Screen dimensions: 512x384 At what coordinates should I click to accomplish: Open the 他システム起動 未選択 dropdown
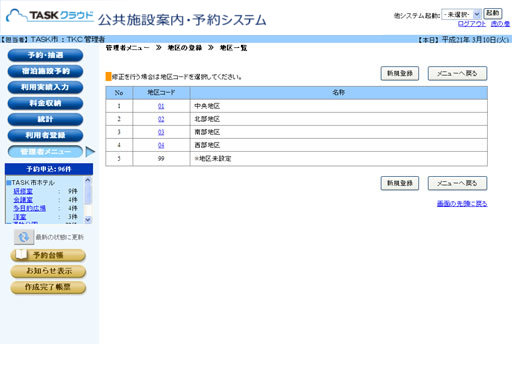click(461, 14)
